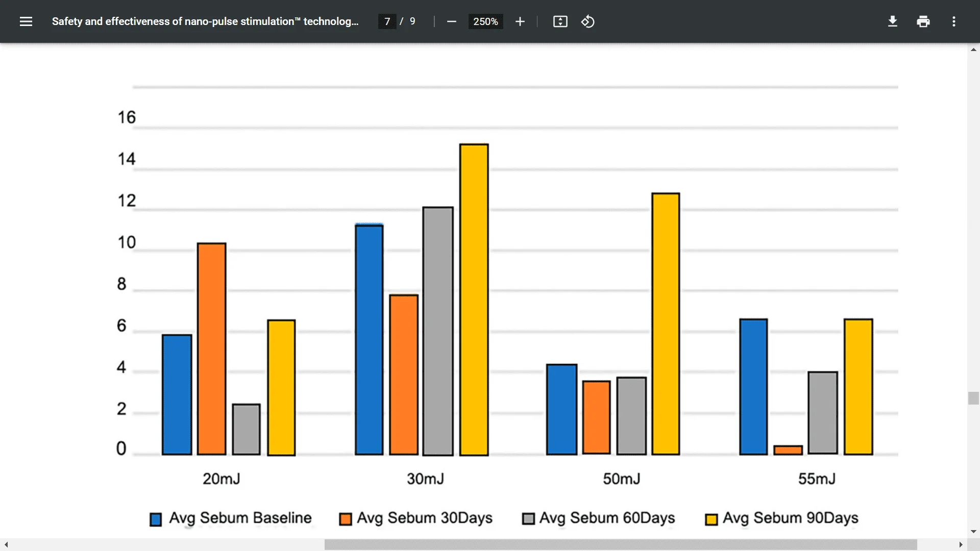Open the sidebar hamburger menu
Viewport: 980px width, 551px height.
[26, 21]
